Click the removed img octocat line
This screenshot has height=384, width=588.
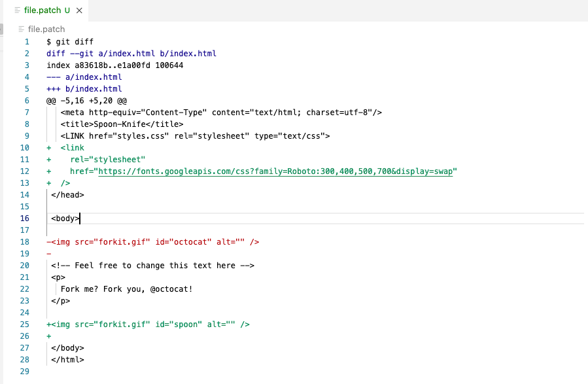(152, 242)
